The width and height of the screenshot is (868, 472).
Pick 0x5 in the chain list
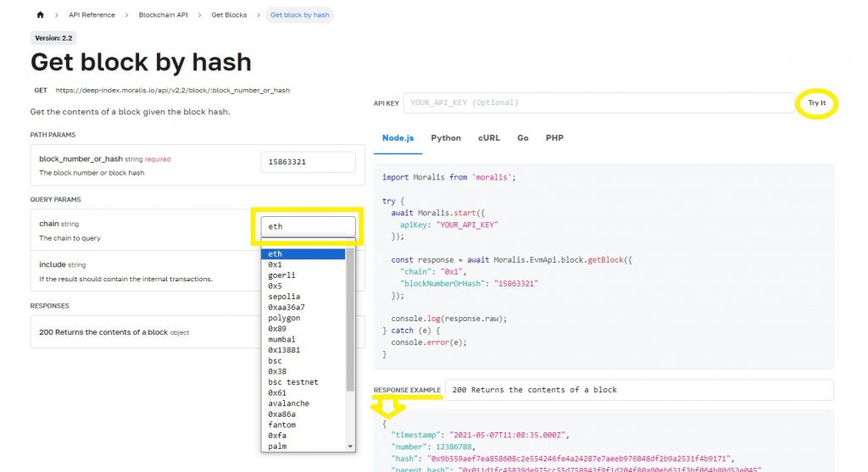pos(303,286)
